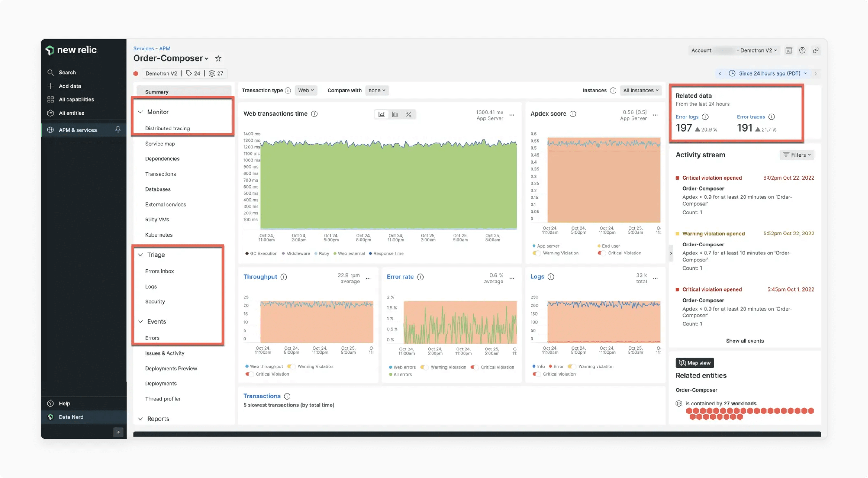Click the New Relic logo
Image resolution: width=868 pixels, height=478 pixels.
(71, 50)
